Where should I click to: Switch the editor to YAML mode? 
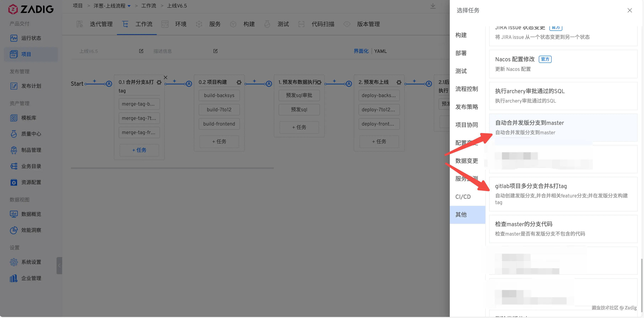pos(380,51)
